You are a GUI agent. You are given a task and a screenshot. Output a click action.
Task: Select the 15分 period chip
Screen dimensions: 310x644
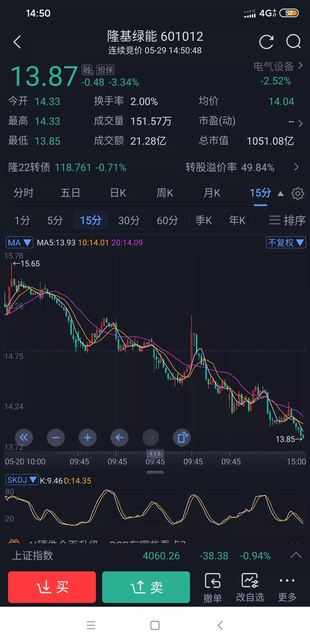click(91, 220)
